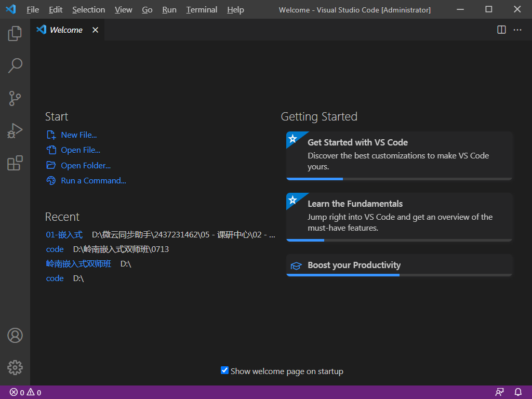Image resolution: width=532 pixels, height=399 pixels.
Task: Click Get Started with VS Code progress bar
Action: point(399,179)
